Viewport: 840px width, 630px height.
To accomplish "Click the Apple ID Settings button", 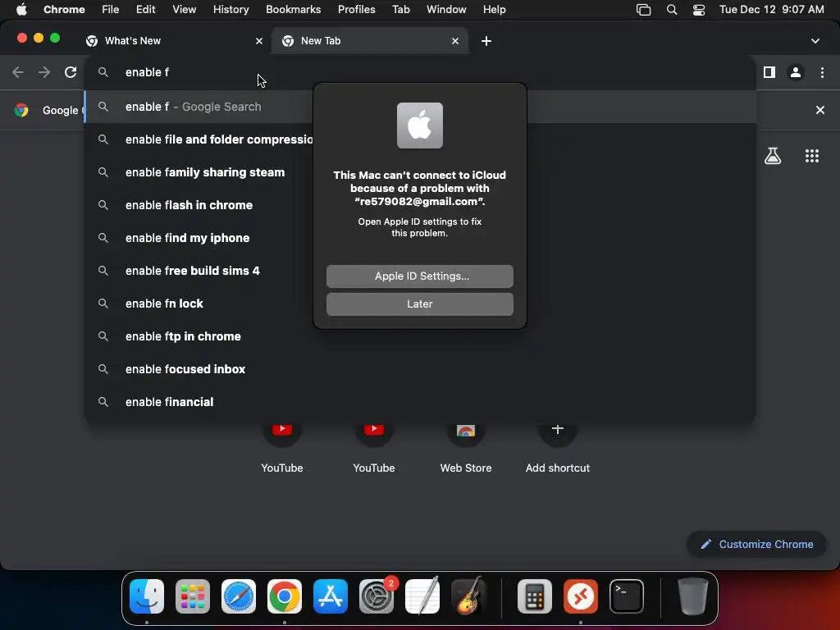I will coord(419,276).
